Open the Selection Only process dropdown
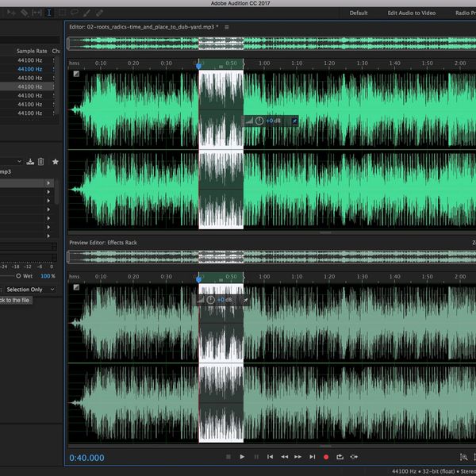The height and width of the screenshot is (476, 476). click(30, 290)
